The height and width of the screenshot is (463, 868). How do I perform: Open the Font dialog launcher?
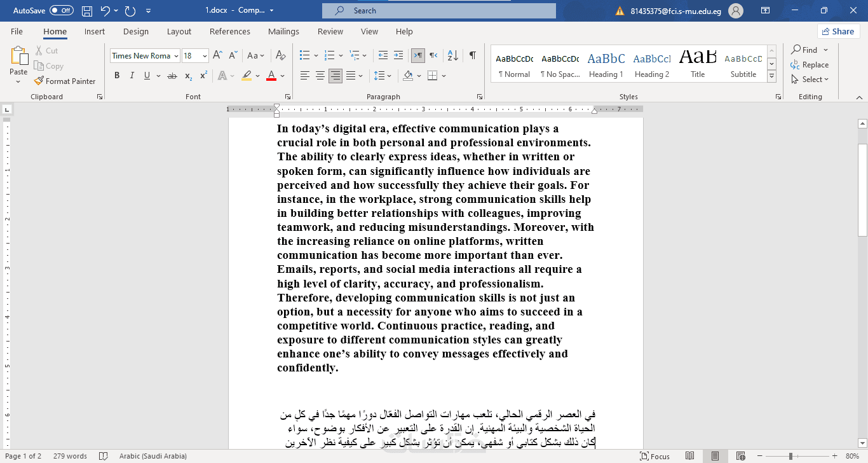point(288,97)
